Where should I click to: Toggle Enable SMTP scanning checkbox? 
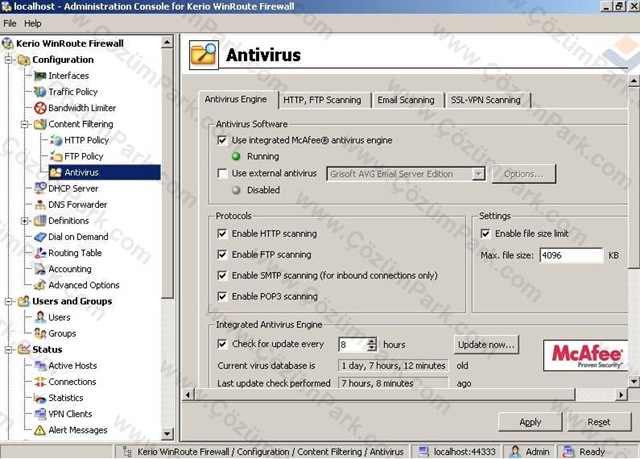pyautogui.click(x=222, y=276)
